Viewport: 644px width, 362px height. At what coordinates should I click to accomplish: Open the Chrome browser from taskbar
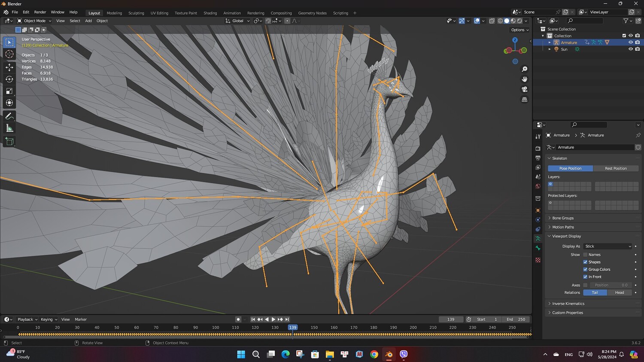374,354
